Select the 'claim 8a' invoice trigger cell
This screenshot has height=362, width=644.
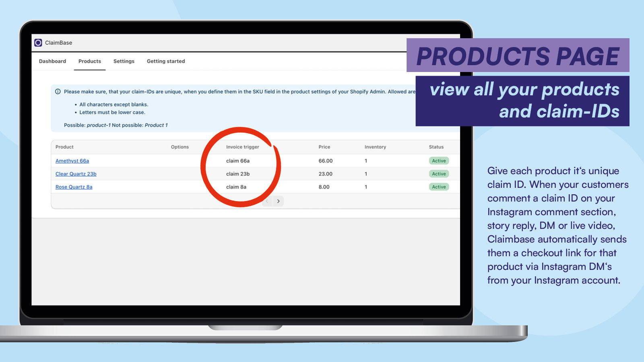pyautogui.click(x=236, y=187)
